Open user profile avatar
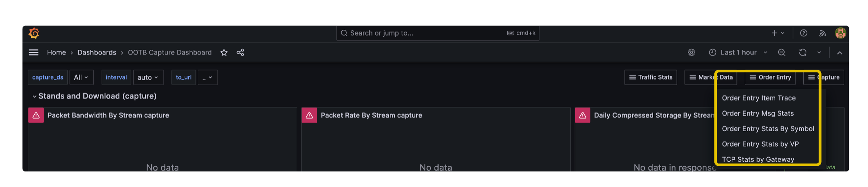Image resolution: width=868 pixels, height=187 pixels. (841, 33)
